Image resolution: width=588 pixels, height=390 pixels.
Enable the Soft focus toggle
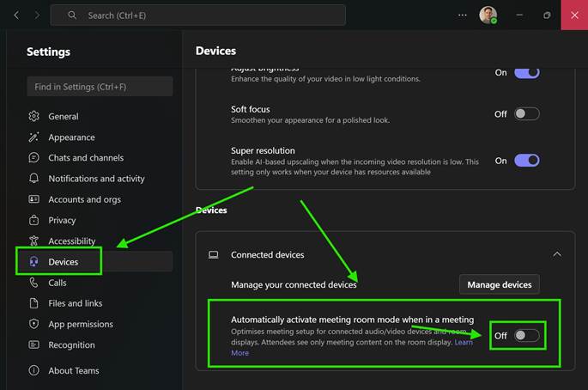click(526, 113)
